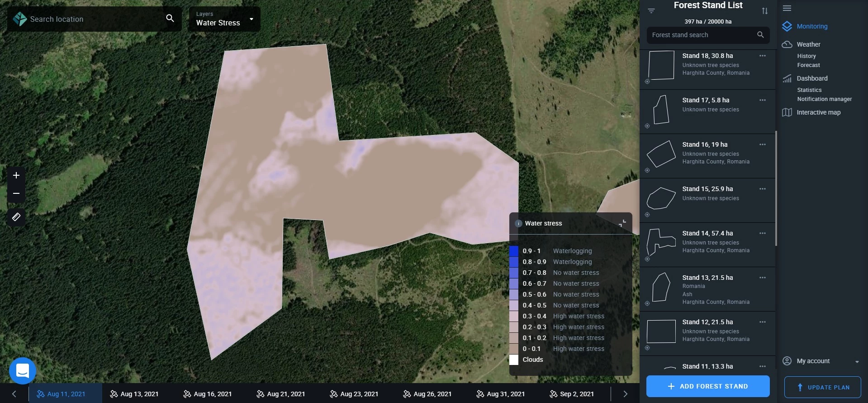Open the Water Stress layers dropdown
The width and height of the screenshot is (868, 403).
[224, 19]
